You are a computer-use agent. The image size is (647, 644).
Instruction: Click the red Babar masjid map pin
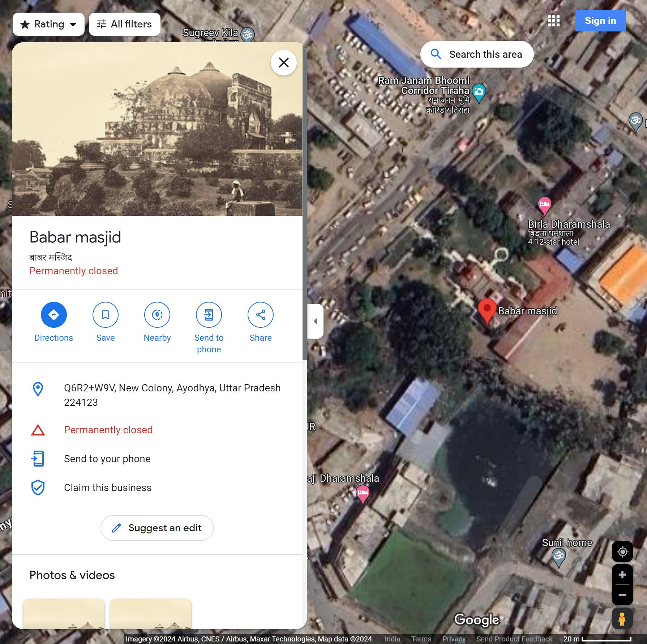(x=487, y=310)
